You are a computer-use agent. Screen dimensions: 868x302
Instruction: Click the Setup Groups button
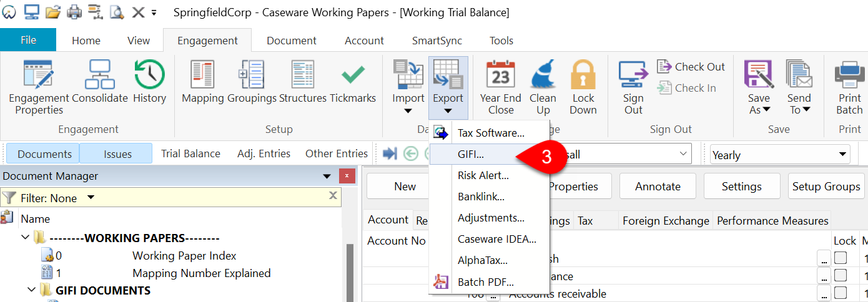coord(826,186)
